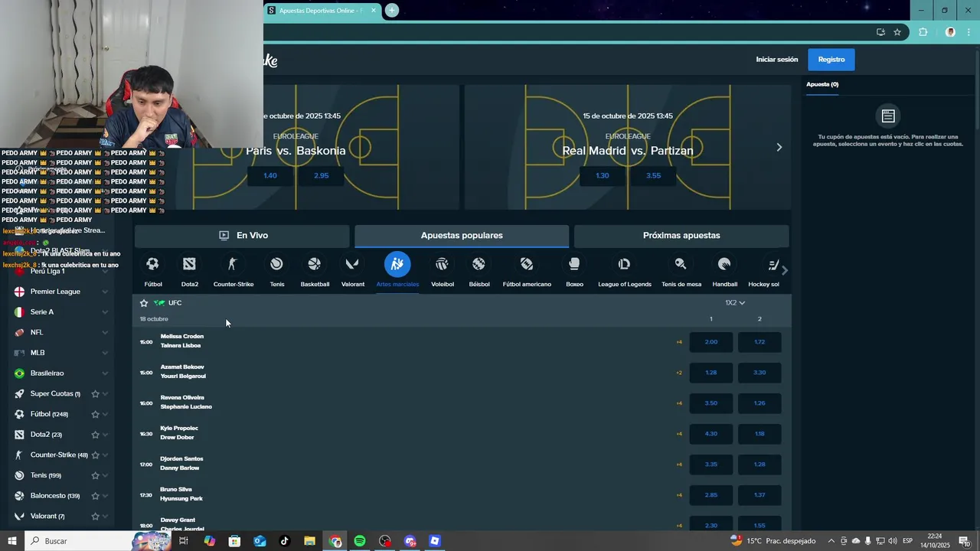Bet on Baskonia at 2.95
Screen dimensions: 980x551
coord(321,175)
